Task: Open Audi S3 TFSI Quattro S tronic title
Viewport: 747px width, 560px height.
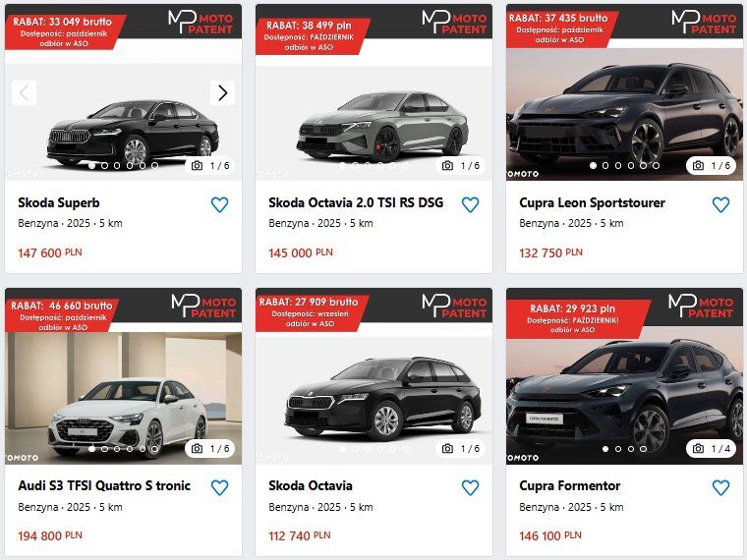Action: coord(104,485)
